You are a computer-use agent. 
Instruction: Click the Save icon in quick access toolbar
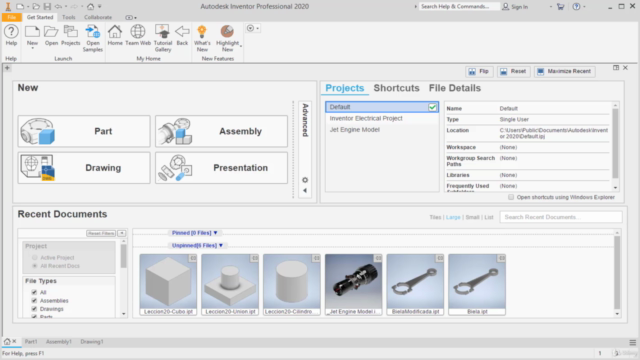pos(47,7)
